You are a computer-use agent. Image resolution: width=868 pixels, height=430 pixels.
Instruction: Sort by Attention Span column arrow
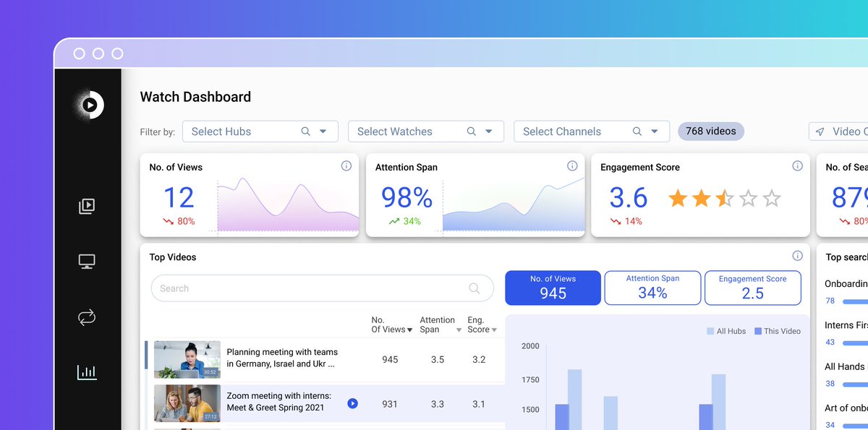point(459,330)
